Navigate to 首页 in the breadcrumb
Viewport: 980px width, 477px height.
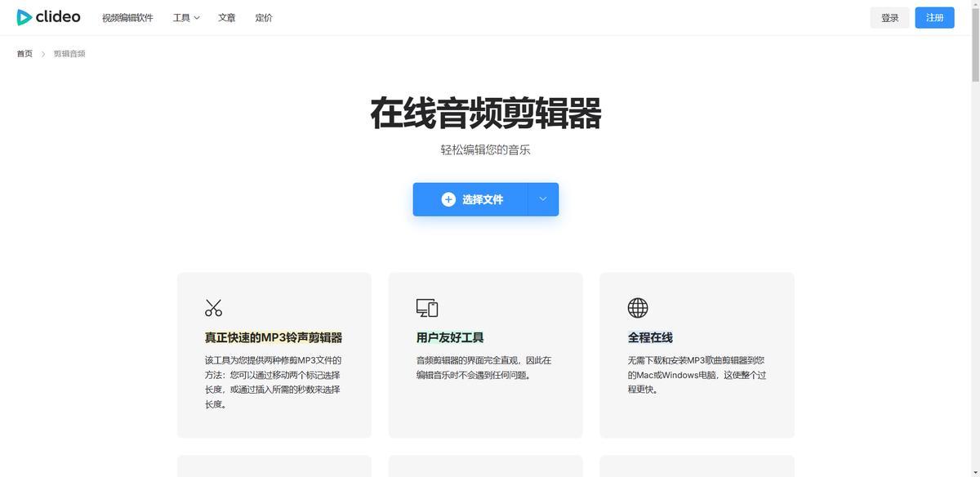[24, 54]
